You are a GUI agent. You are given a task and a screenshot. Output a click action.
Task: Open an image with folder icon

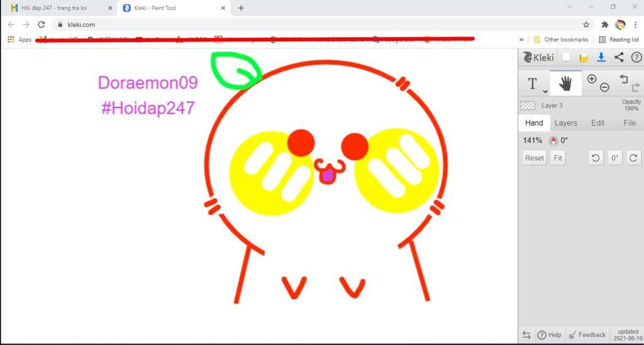pyautogui.click(x=584, y=58)
